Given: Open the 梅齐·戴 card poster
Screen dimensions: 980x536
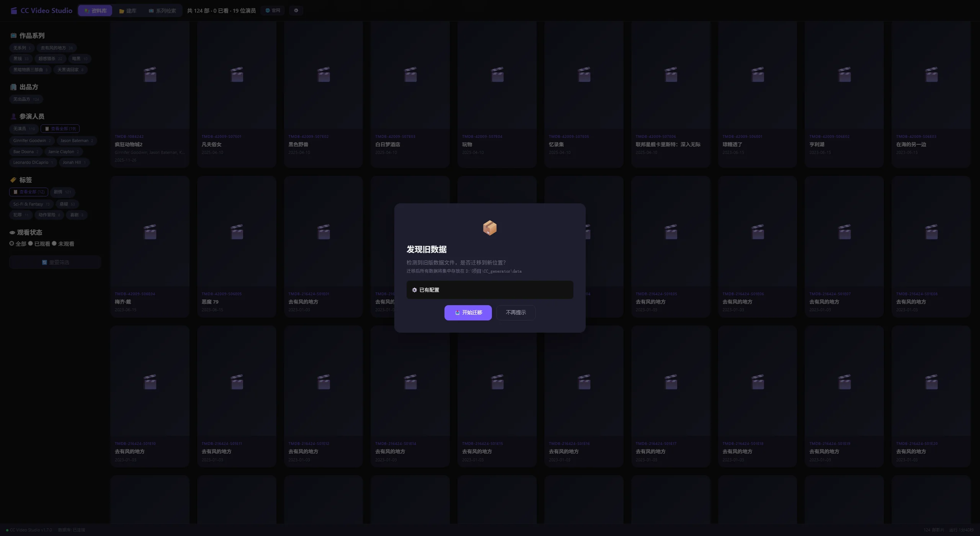Looking at the screenshot, I should 150,231.
